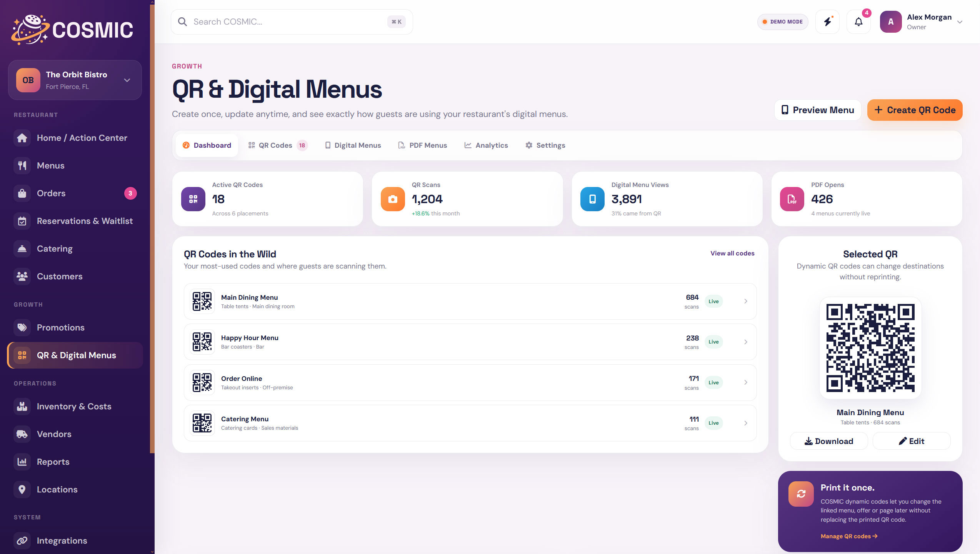Focus the Search COSMIC field
Screen dimensions: 980x554
[x=292, y=22]
